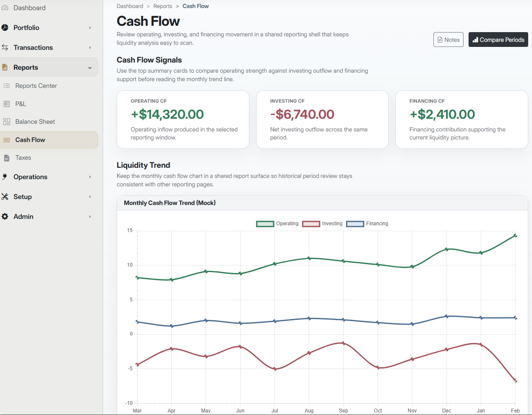Click the Reports breadcrumb link

tap(163, 6)
